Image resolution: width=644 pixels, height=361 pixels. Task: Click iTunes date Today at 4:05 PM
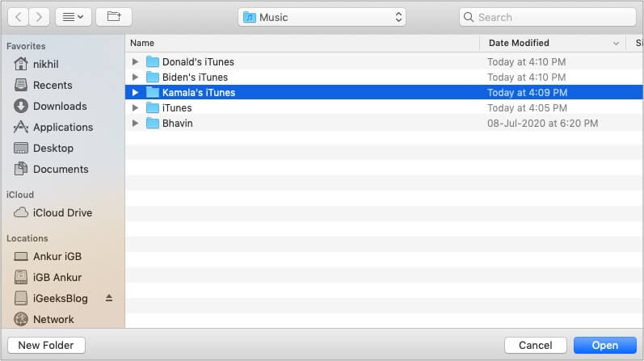[527, 108]
